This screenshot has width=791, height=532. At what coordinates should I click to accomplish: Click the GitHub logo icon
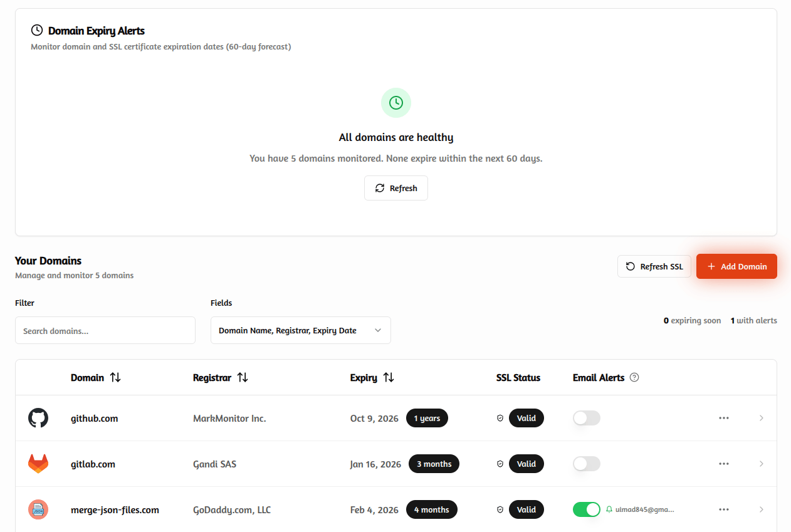(x=38, y=418)
